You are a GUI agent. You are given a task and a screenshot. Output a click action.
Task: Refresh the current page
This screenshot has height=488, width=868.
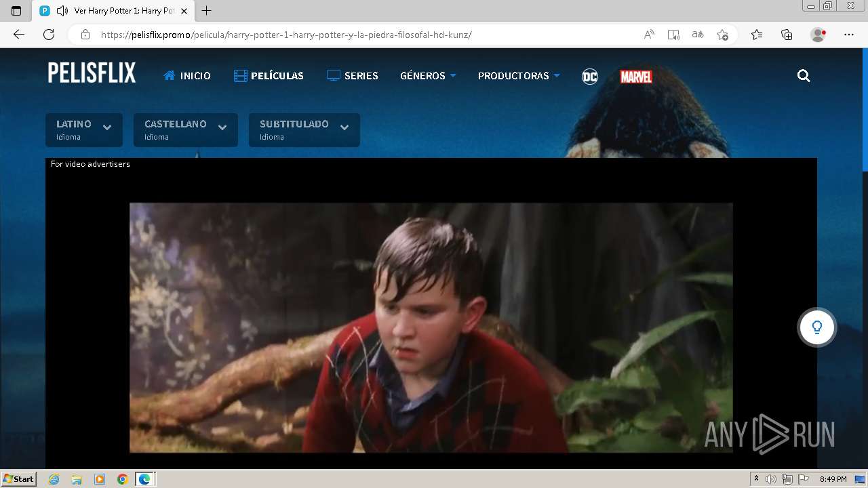(x=49, y=35)
